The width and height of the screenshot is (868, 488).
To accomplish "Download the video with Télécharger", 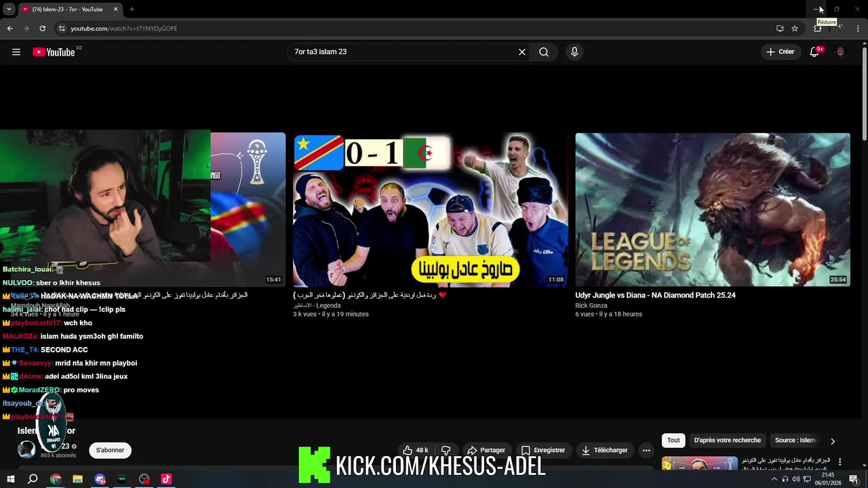I will 604,450.
